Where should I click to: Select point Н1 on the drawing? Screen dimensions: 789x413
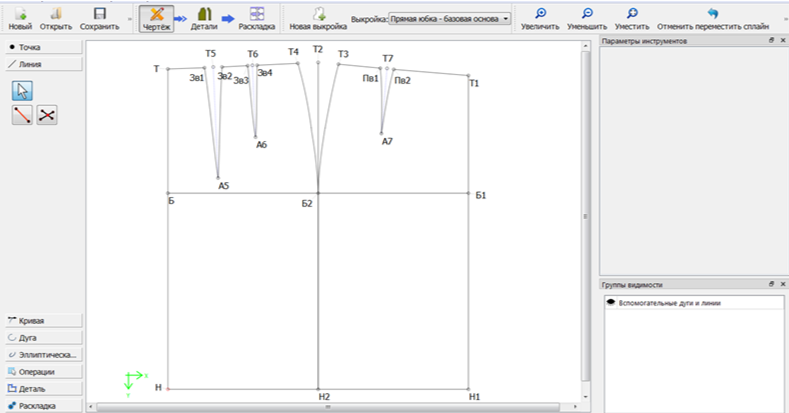point(468,389)
